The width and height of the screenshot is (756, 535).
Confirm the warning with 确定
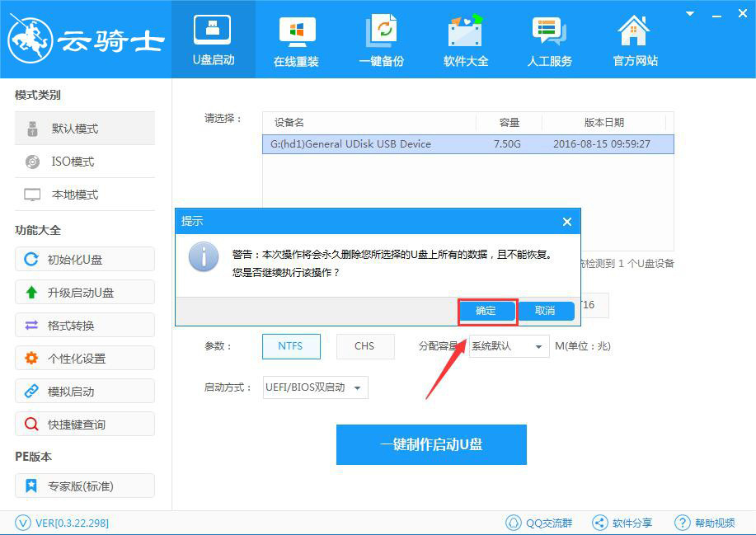point(486,311)
